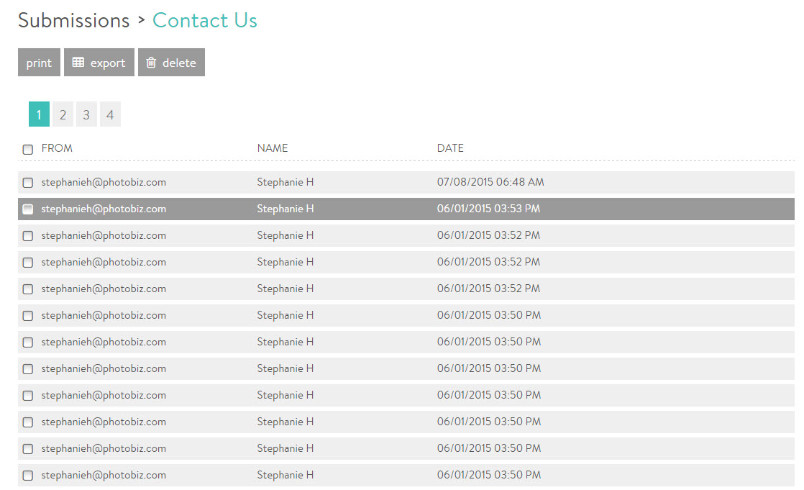Go to page 2 of submissions

coord(63,114)
